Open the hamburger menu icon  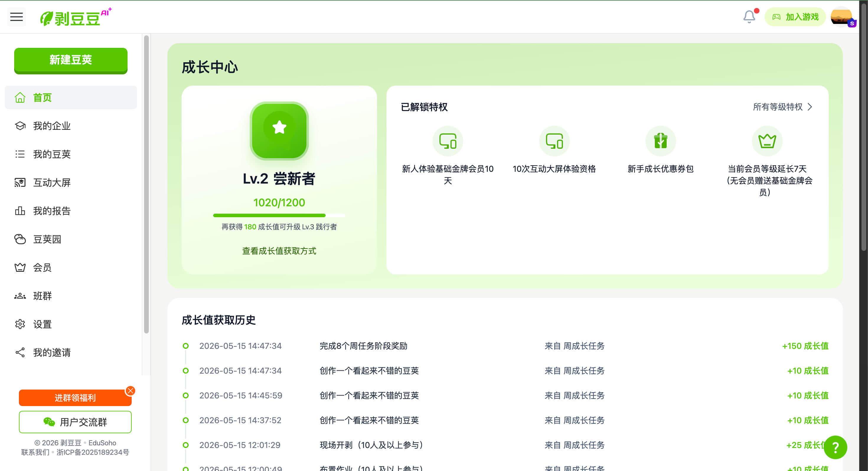tap(17, 17)
